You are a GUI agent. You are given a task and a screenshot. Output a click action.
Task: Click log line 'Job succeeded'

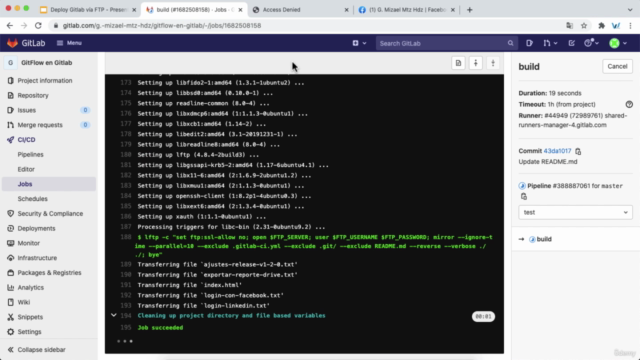(x=160, y=328)
